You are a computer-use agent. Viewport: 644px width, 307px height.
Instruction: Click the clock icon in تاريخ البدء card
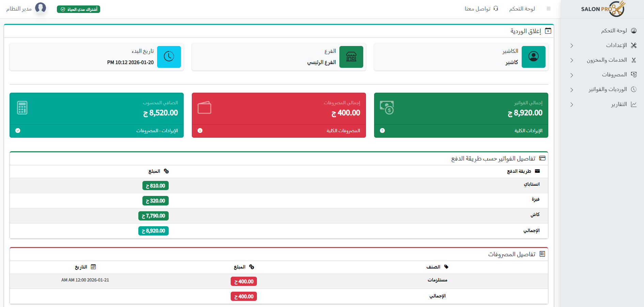[x=169, y=57]
